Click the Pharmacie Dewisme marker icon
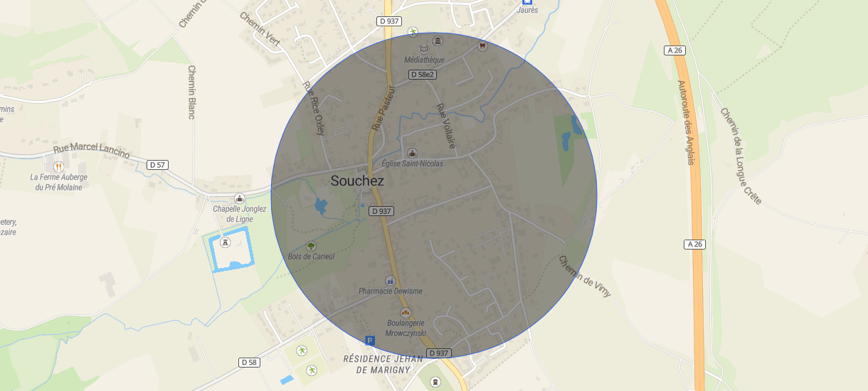This screenshot has width=868, height=391. coord(390,281)
